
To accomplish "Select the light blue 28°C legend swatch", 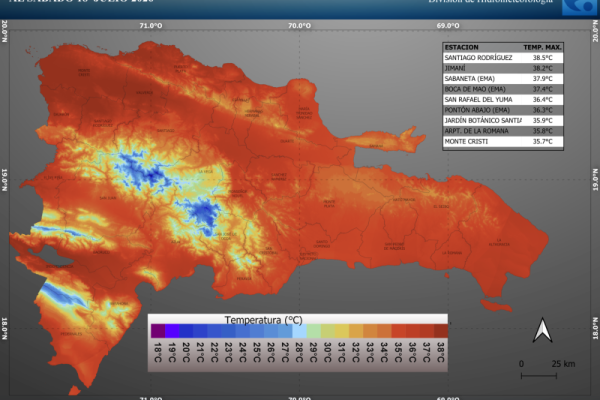I will 299,331.
